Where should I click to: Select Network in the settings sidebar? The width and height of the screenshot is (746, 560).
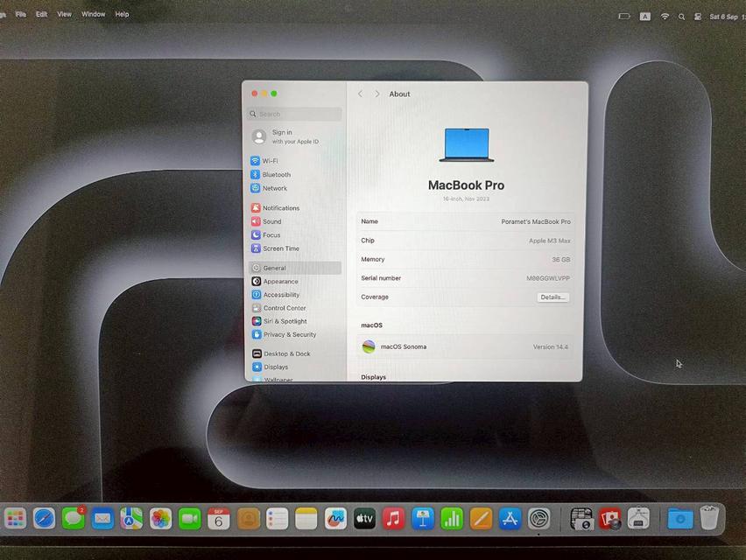(x=269, y=188)
